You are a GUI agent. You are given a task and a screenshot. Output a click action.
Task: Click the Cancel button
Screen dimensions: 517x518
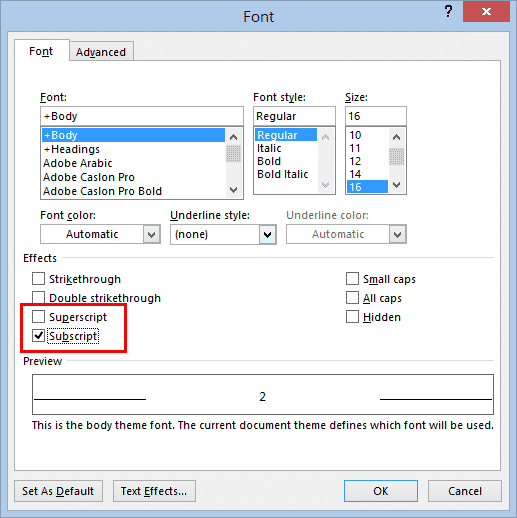(465, 491)
